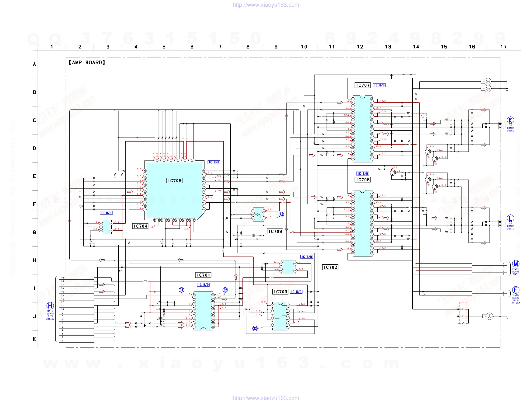Select the IC702 label box
This screenshot has height=400, width=532.
(330, 267)
